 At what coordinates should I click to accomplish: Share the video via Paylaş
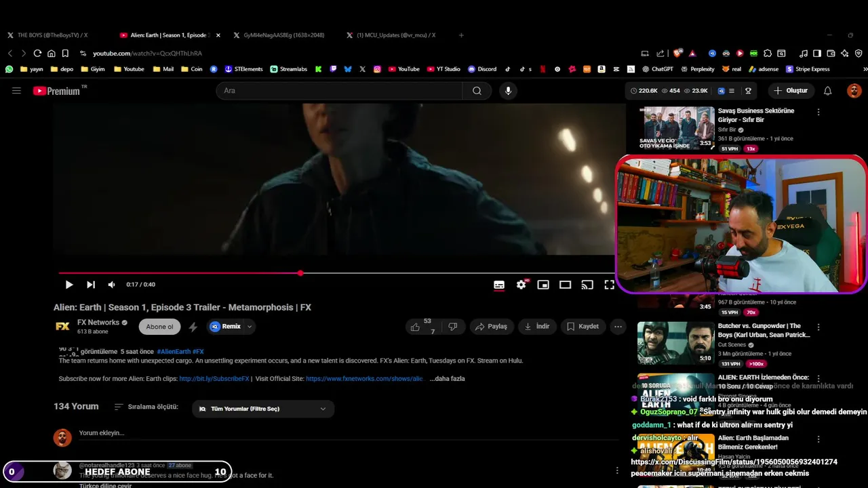click(x=492, y=327)
